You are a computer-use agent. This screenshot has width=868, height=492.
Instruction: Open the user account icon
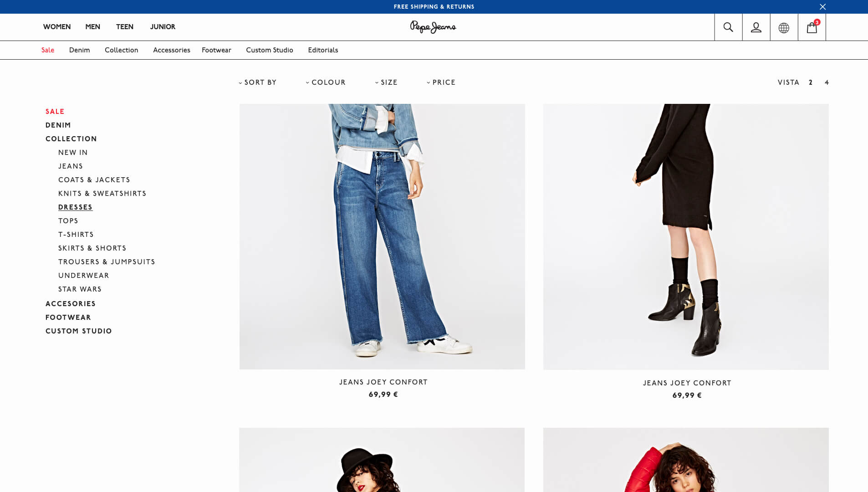[756, 27]
